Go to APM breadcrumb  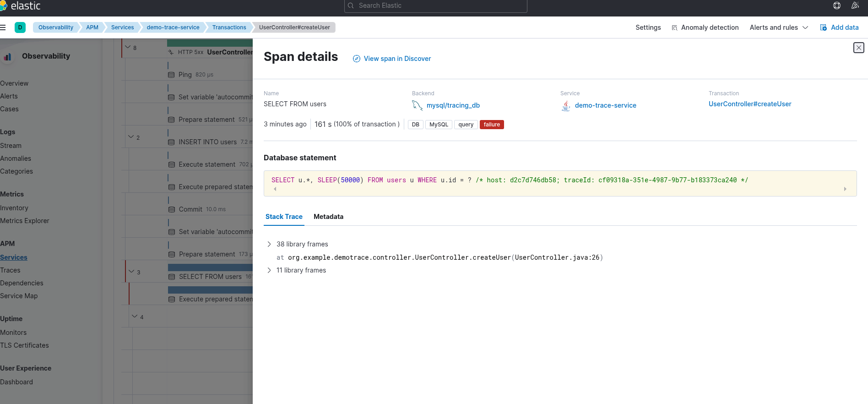92,27
